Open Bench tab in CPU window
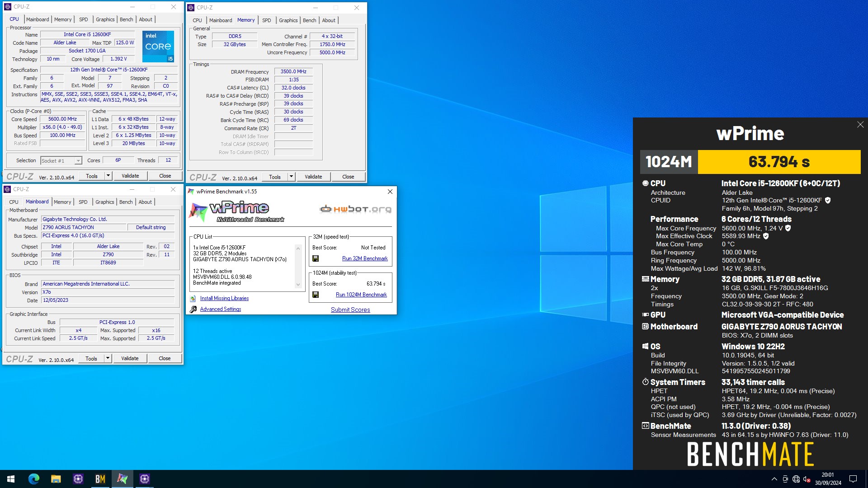The width and height of the screenshot is (868, 488). coord(127,19)
